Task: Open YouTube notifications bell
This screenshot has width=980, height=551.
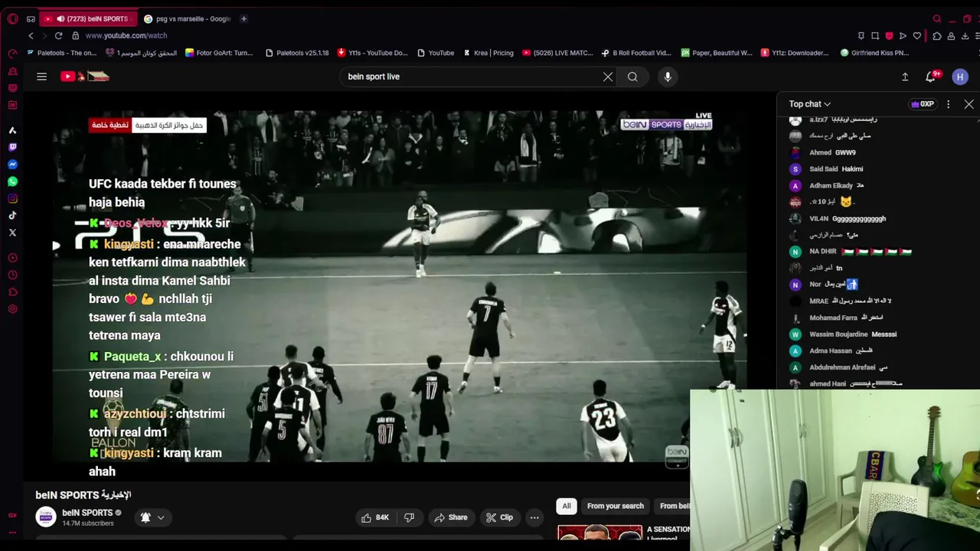Action: coord(931,77)
